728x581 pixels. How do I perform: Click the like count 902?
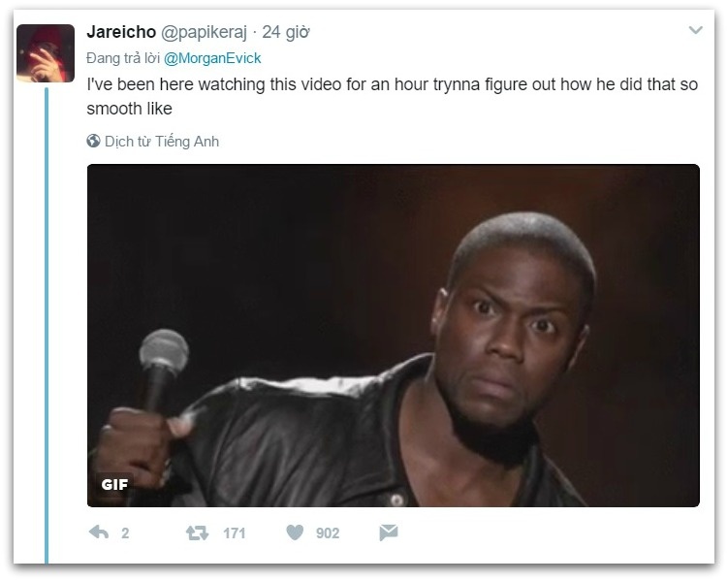click(x=328, y=533)
